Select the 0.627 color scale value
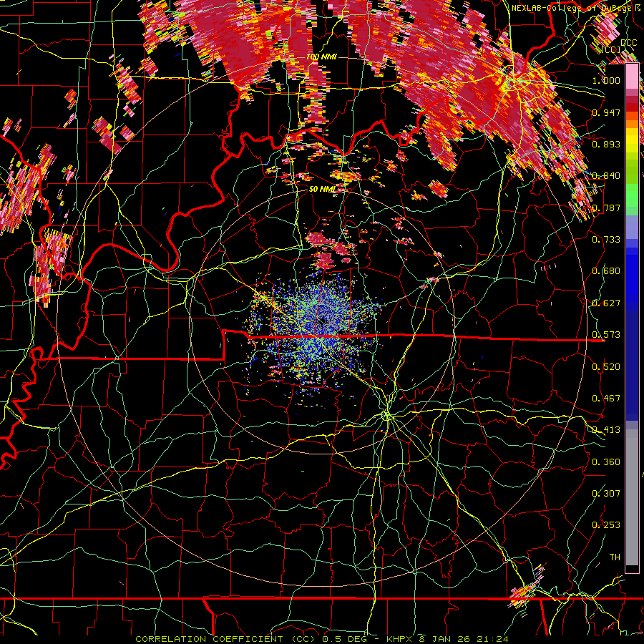 click(606, 303)
